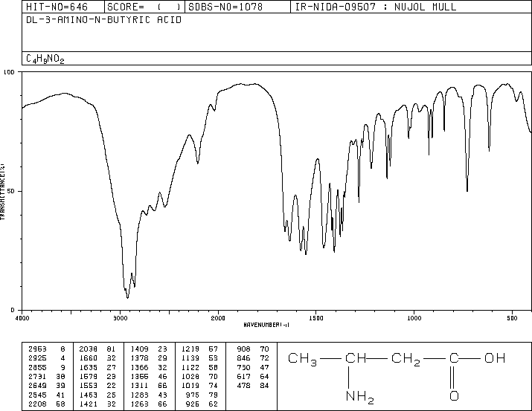This screenshot has width=532, height=411.
Task: Click the 3000 label on wavenumber axis
Action: [x=120, y=318]
